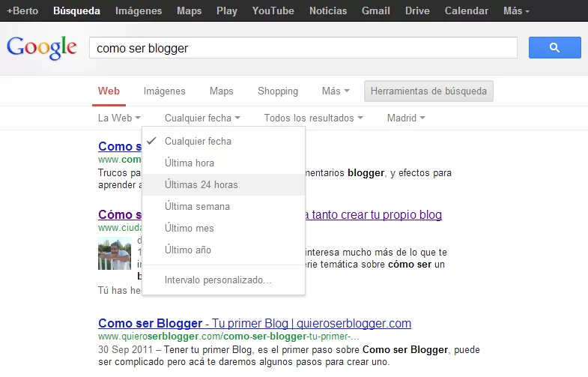Viewport: 588px width, 377px height.
Task: Open the La Web filter dropdown
Action: 119,118
